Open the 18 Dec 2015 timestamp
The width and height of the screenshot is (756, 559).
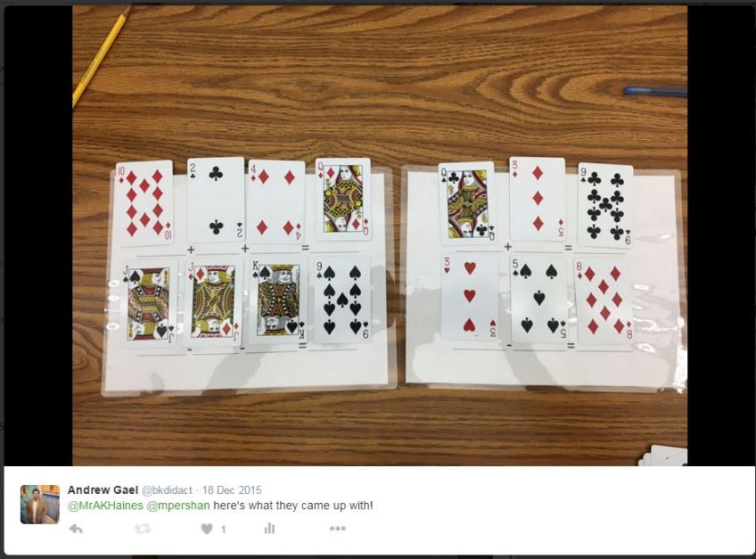tap(232, 490)
